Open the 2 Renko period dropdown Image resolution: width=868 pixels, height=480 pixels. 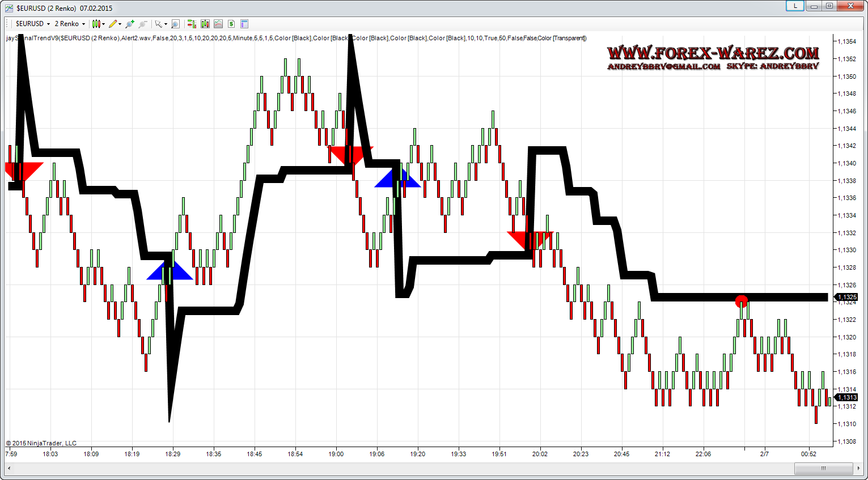(70, 24)
